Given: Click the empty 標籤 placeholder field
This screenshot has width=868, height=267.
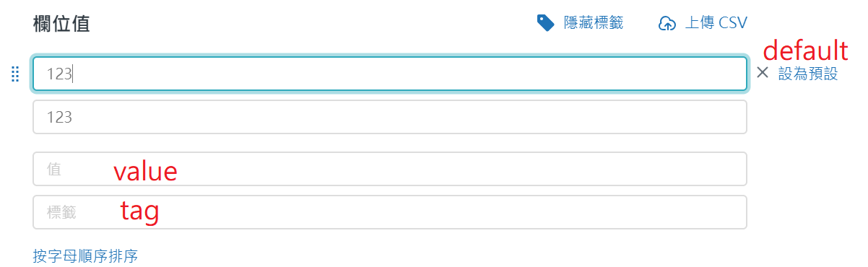Looking at the screenshot, I should (x=390, y=212).
